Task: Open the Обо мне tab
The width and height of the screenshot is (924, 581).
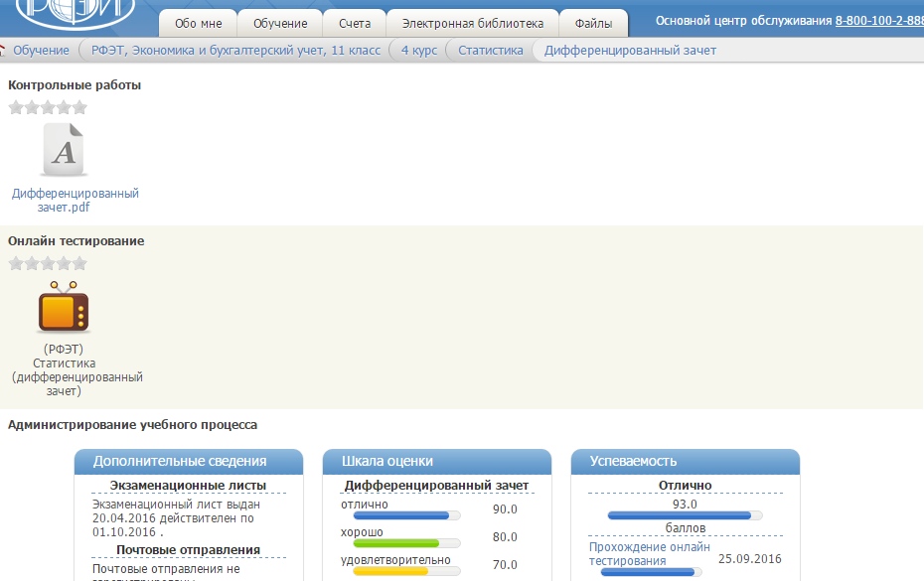Action: (199, 23)
